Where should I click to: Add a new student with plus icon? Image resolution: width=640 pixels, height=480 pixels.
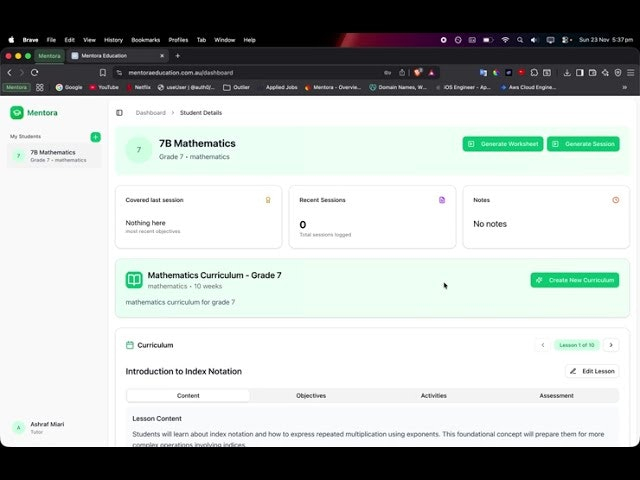95,137
